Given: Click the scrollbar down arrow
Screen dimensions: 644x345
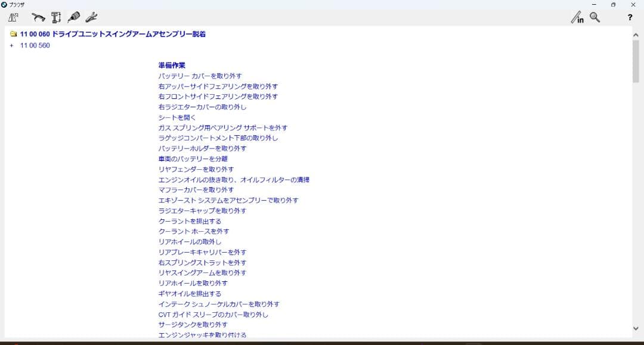Looking at the screenshot, I should pos(636,327).
